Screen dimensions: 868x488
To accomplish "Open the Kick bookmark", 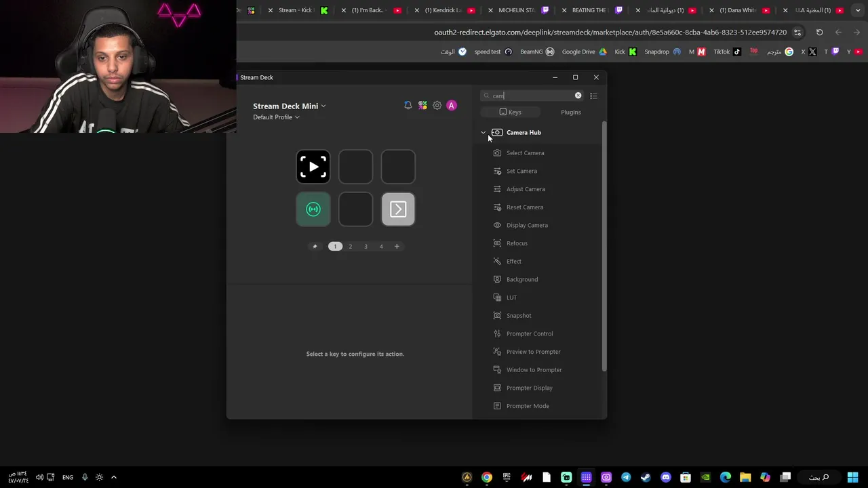I will click(x=625, y=52).
